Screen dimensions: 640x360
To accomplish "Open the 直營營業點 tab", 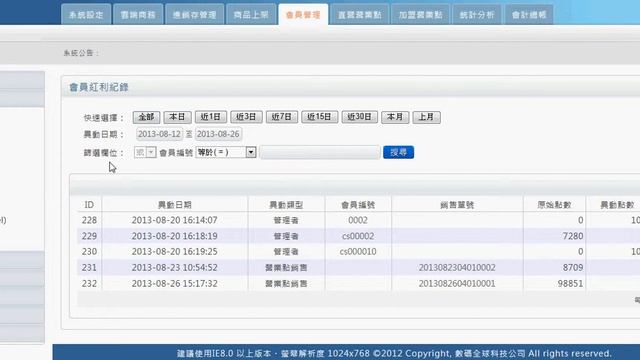I will [360, 15].
